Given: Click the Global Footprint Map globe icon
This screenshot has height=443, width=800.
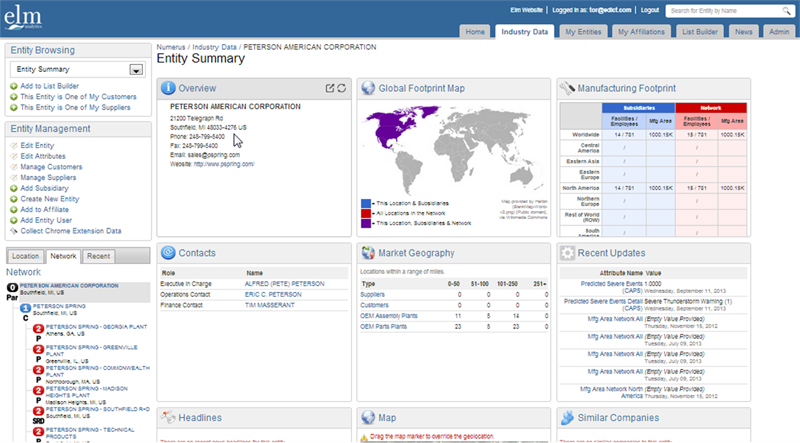Looking at the screenshot, I should point(368,88).
